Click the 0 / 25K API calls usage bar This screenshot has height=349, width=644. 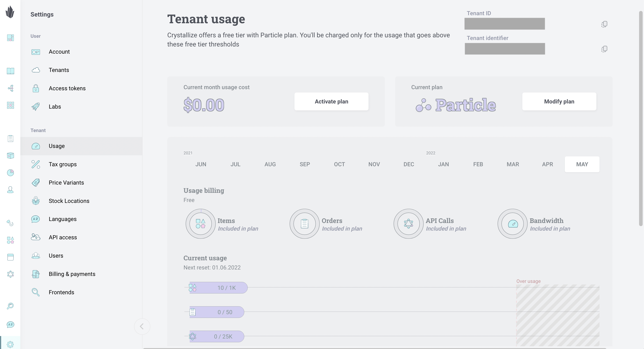tap(216, 336)
